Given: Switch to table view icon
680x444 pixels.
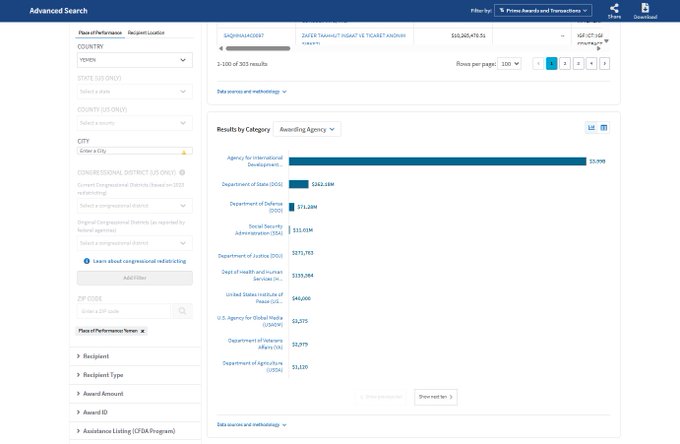Looking at the screenshot, I should pos(604,128).
